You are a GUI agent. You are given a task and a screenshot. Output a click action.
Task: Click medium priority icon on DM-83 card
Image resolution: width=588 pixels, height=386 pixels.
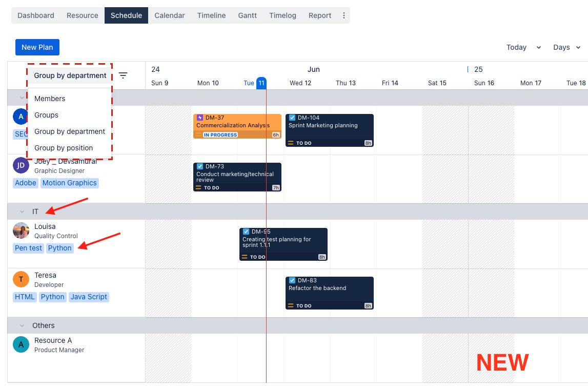pos(291,306)
